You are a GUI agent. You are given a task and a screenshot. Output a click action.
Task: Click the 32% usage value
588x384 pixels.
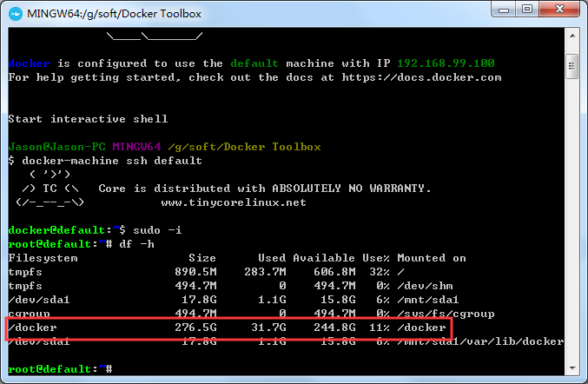click(380, 272)
